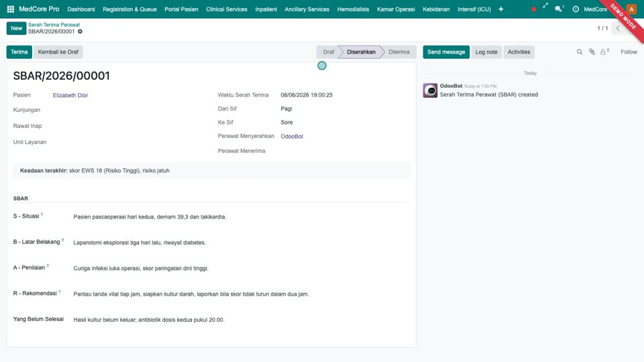The image size is (644, 362).
Task: Click the Yang Belum Selesai text
Action: click(241, 320)
